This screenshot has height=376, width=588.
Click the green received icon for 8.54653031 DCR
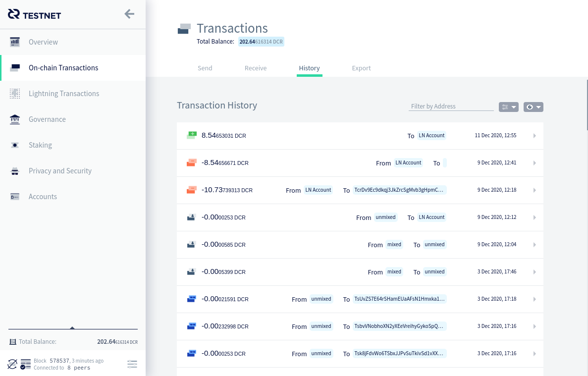coord(192,135)
